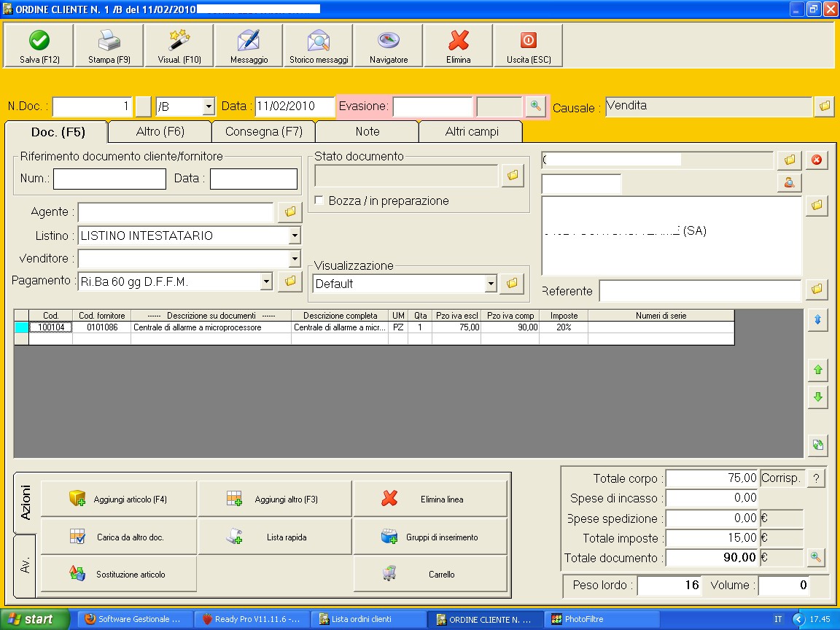This screenshot has height=630, width=840.
Task: Exit with Uscita (ESC)
Action: [529, 46]
